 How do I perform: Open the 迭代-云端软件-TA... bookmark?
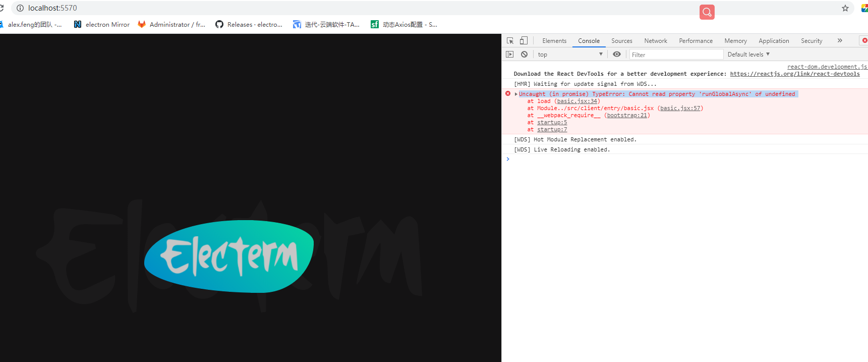tap(326, 24)
